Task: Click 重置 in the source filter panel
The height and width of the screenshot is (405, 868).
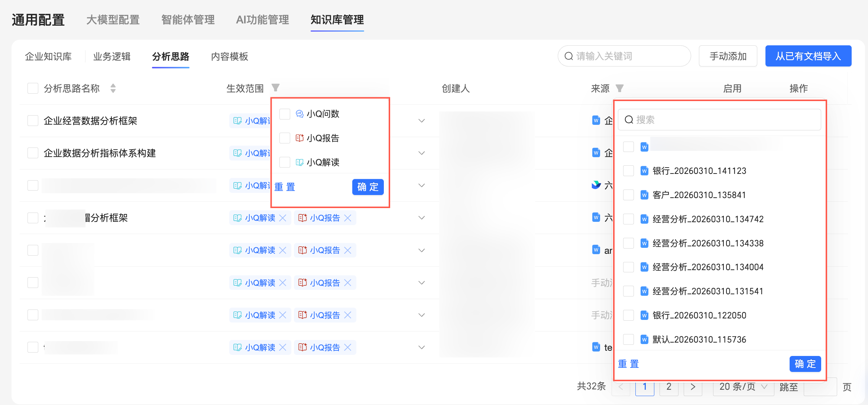Action: click(628, 364)
